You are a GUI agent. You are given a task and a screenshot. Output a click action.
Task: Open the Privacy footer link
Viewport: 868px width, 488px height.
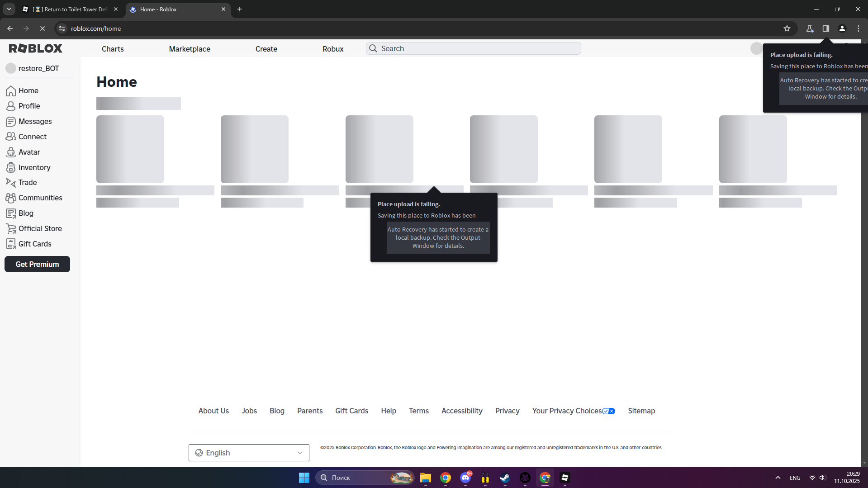click(508, 411)
